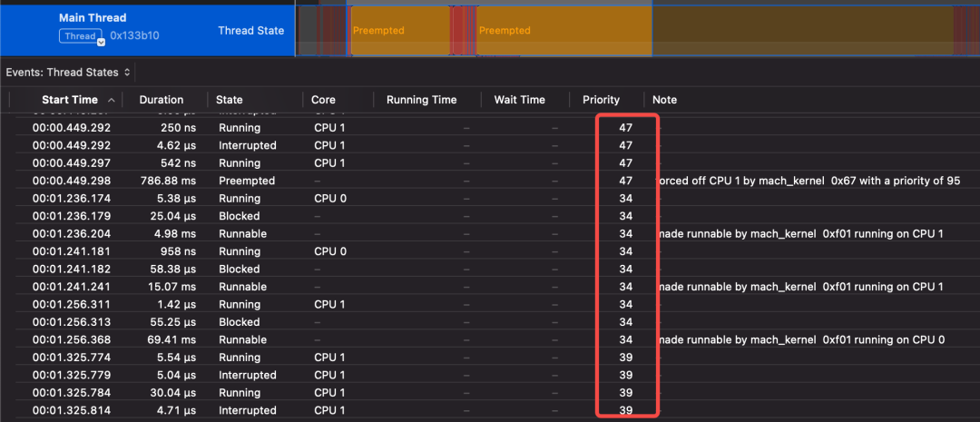980x422 pixels.
Task: Select the Main Thread track title
Action: 93,18
